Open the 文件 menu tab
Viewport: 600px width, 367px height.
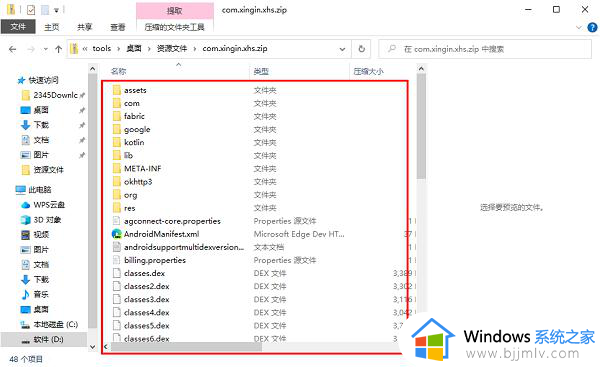[18, 27]
